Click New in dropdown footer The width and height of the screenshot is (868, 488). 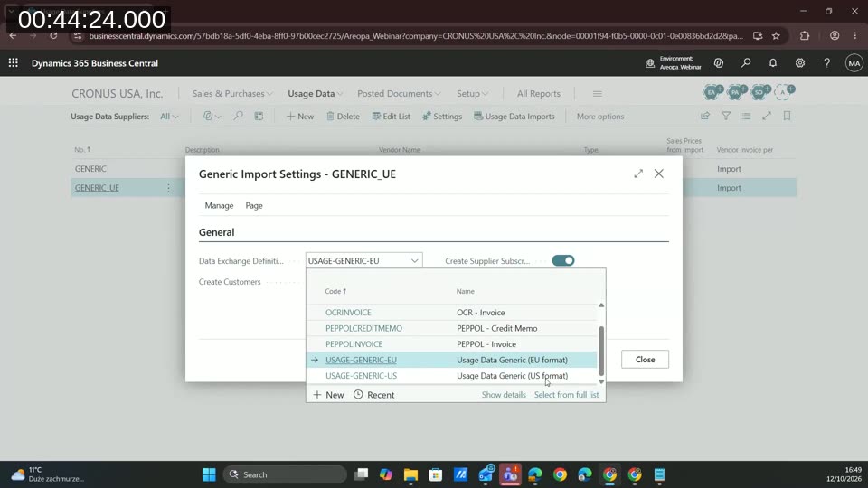[x=329, y=395]
